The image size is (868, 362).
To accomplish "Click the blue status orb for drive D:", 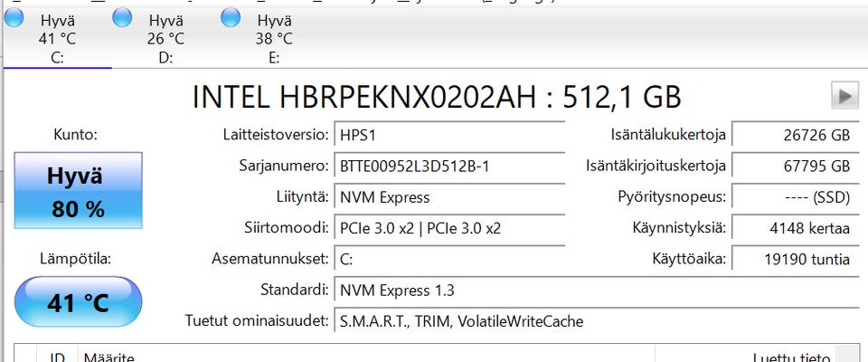I will click(122, 18).
